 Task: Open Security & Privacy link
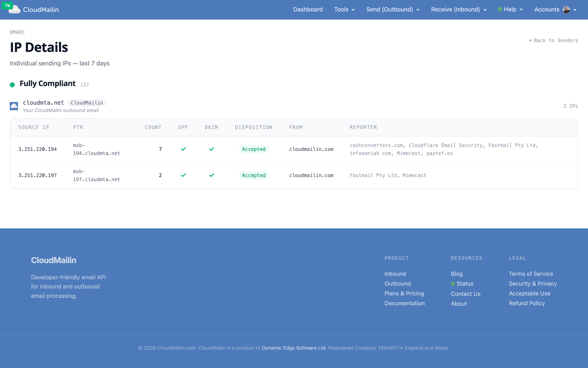pos(533,284)
